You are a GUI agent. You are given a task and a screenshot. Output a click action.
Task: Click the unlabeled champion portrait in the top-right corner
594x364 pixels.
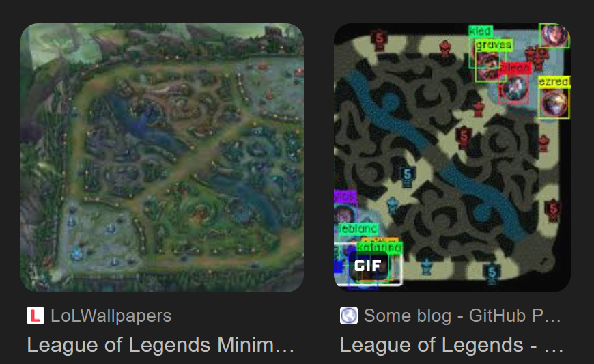click(x=554, y=36)
